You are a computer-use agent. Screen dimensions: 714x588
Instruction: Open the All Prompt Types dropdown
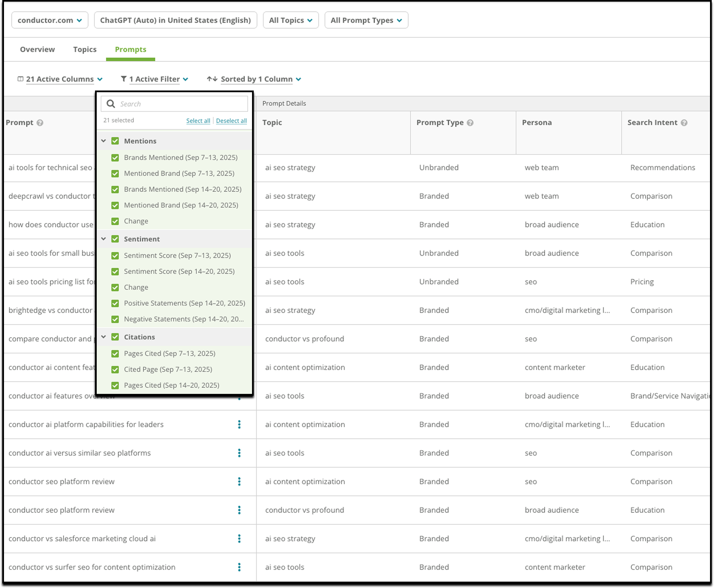pos(366,20)
